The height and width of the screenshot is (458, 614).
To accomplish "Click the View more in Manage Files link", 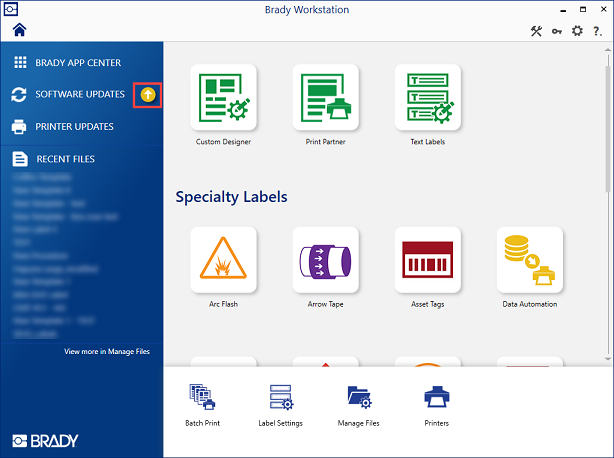I will (107, 352).
